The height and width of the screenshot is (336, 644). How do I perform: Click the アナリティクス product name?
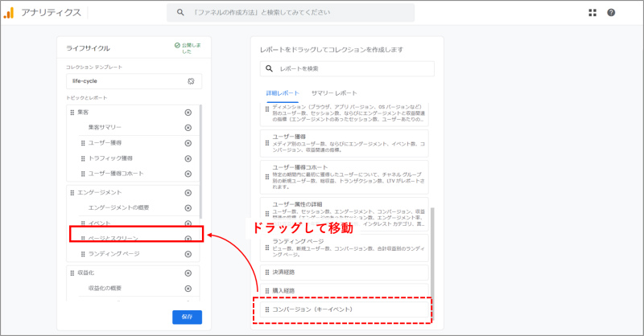pyautogui.click(x=52, y=13)
